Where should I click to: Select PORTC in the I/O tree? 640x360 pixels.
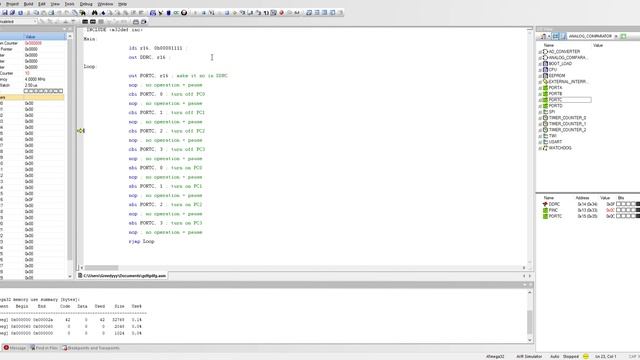tap(556, 100)
